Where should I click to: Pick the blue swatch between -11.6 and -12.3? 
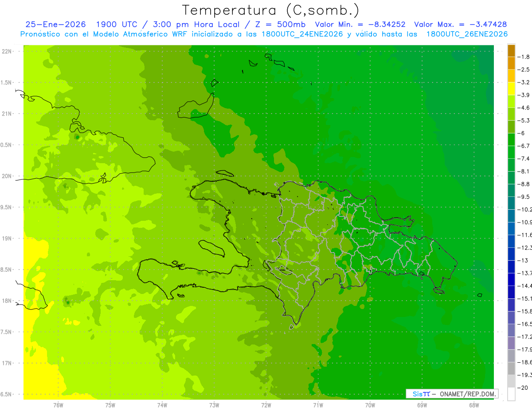511,241
